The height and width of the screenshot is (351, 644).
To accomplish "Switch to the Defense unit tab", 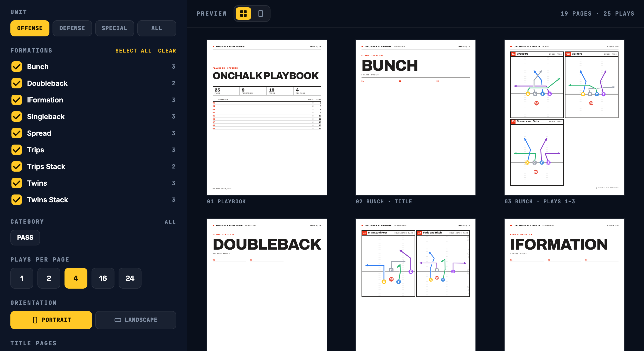I will (72, 28).
